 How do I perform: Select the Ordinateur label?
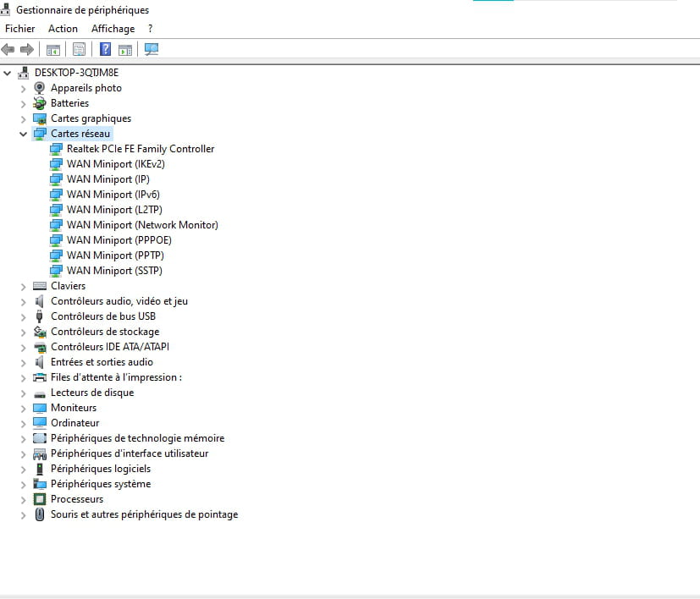pyautogui.click(x=75, y=423)
